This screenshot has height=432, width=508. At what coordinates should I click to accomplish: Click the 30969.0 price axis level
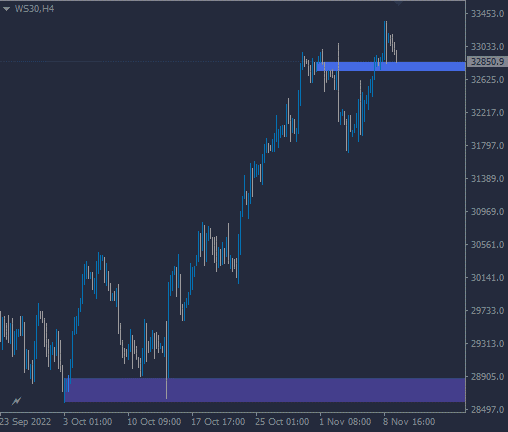pos(487,212)
